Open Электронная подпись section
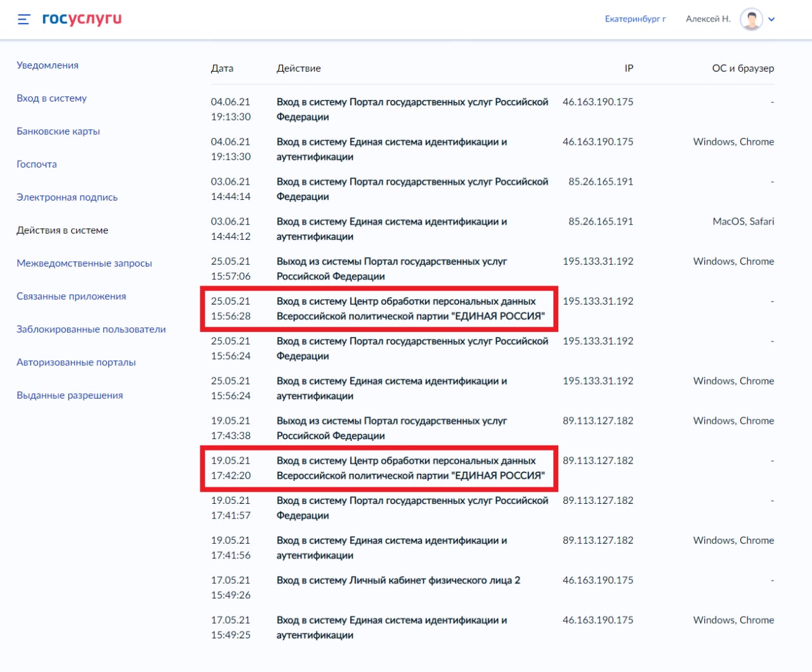 point(67,197)
